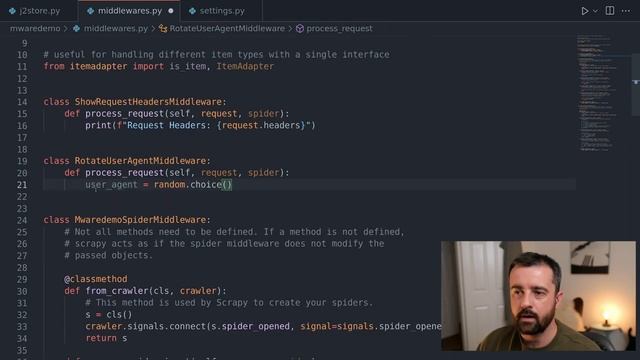This screenshot has height=360, width=640.
Task: Open process_request breadcrumb symbol
Action: click(339, 29)
